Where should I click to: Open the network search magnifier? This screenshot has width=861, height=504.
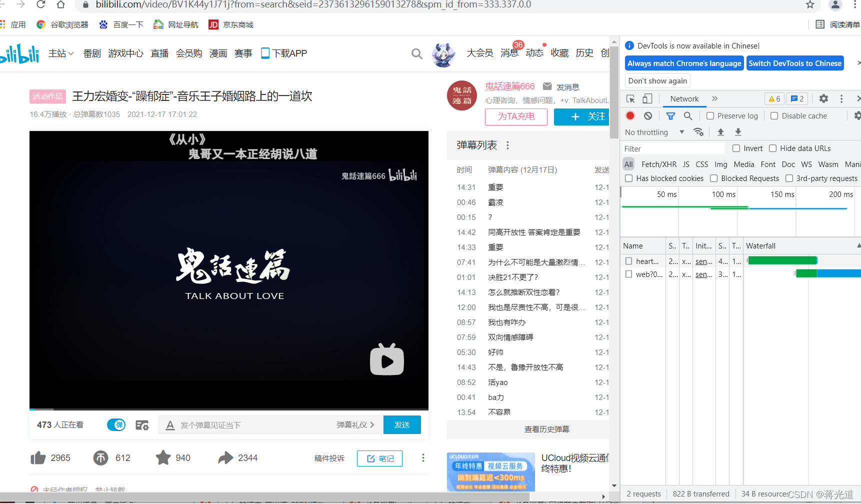[688, 115]
